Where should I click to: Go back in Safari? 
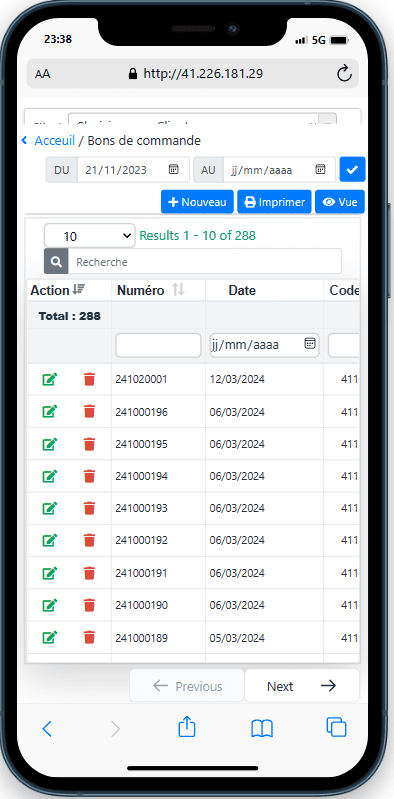tap(46, 729)
